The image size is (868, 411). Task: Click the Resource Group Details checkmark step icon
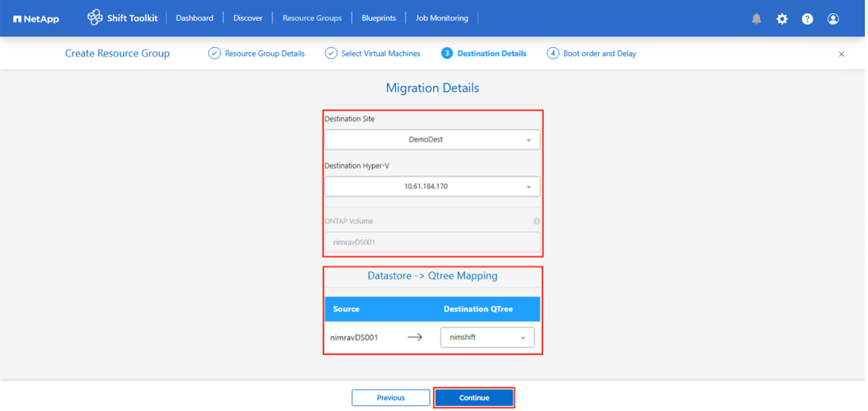coord(214,53)
